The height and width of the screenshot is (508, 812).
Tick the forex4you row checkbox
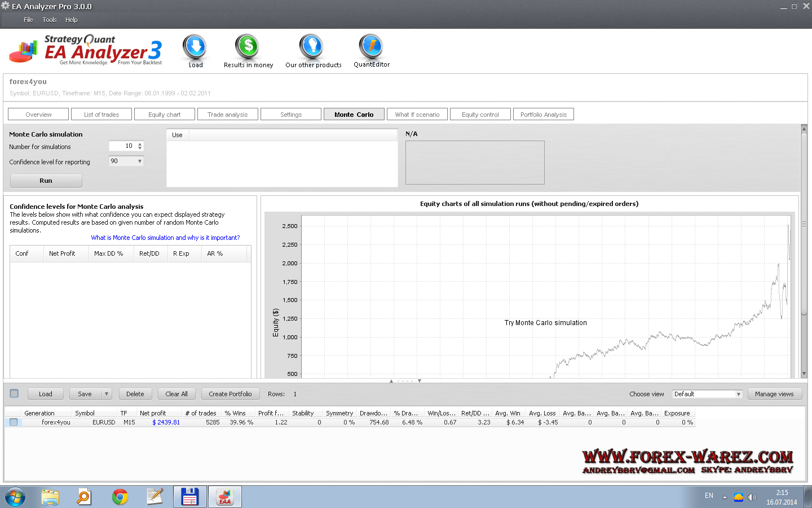(14, 422)
